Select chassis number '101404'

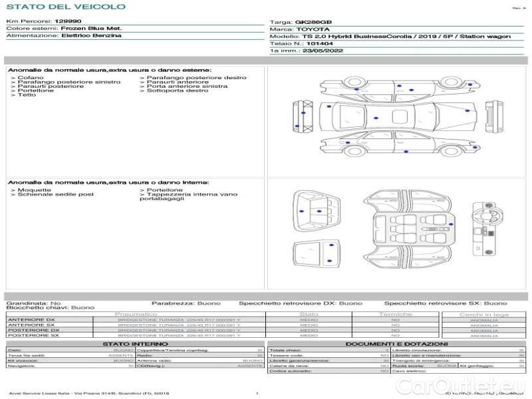319,43
